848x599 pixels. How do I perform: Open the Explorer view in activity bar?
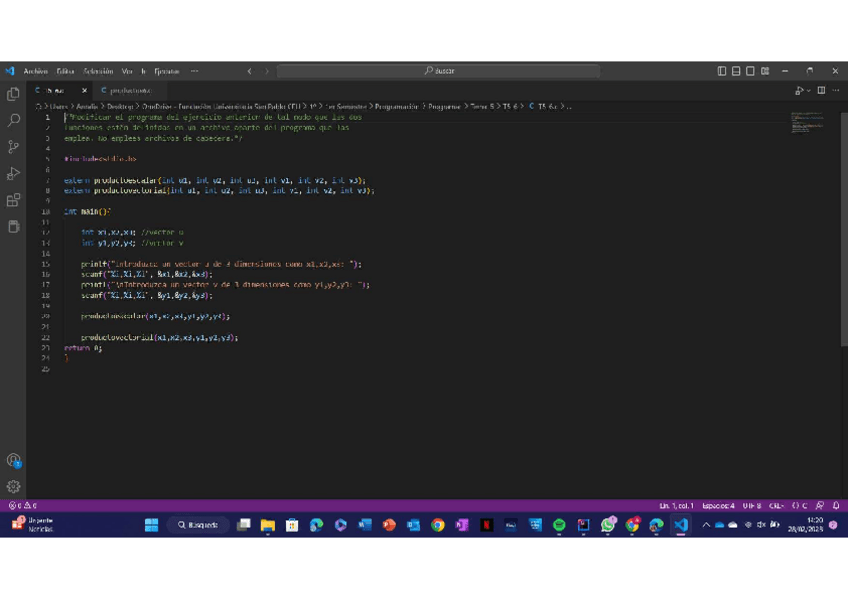click(x=13, y=93)
